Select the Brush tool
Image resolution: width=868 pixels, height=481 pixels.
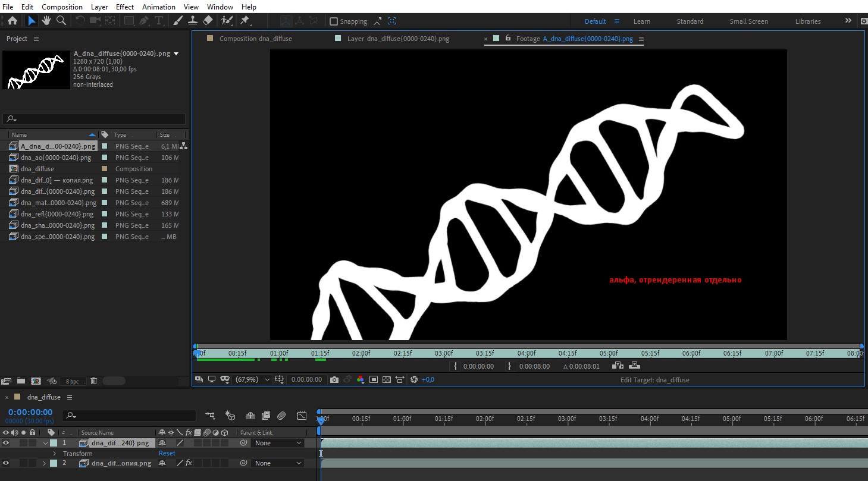[x=177, y=21]
